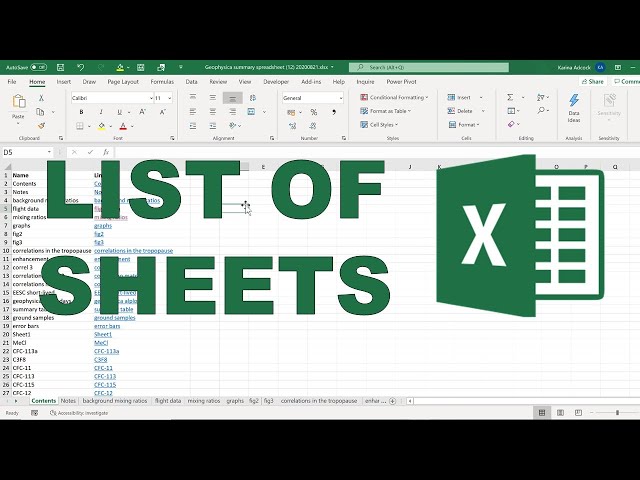This screenshot has width=640, height=480.
Task: Click Decrease Font Size icon
Action: coord(162,112)
